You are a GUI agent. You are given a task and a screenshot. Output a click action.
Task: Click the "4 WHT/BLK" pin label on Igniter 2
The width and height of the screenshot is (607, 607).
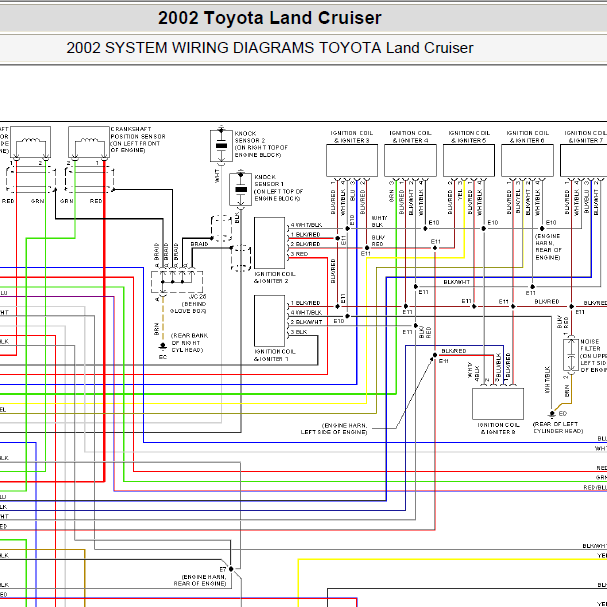(306, 225)
